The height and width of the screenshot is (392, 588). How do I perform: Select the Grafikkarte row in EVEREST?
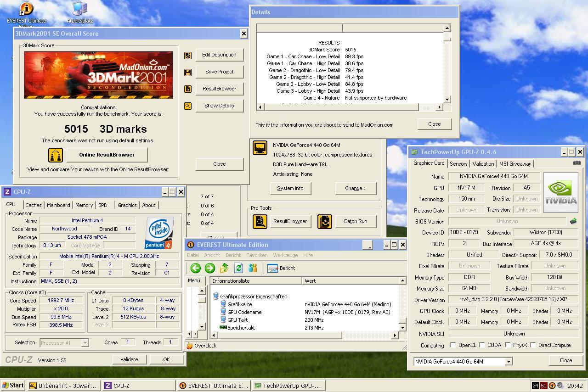pos(305,304)
